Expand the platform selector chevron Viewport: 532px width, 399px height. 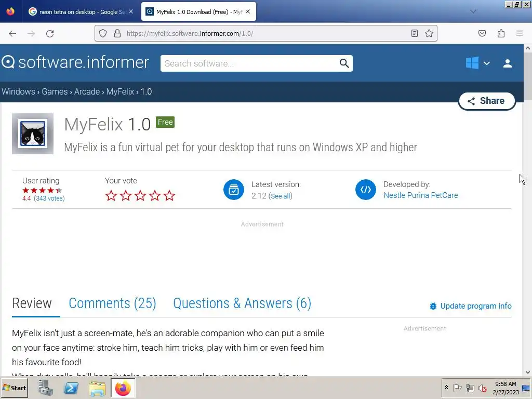486,63
